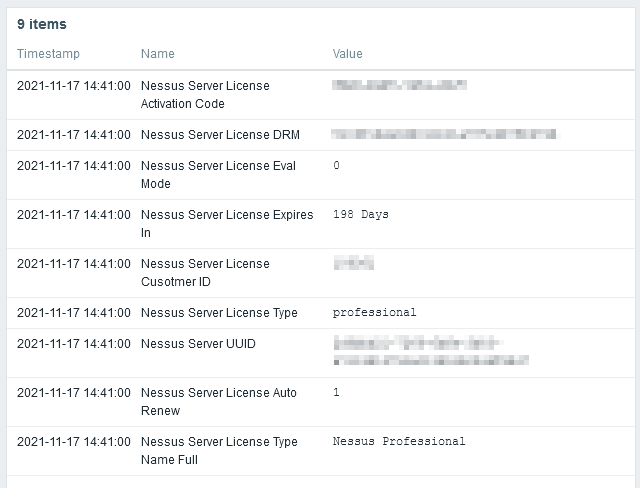Click the timestamp in the 'professional' row
The image size is (640, 488).
click(x=73, y=313)
